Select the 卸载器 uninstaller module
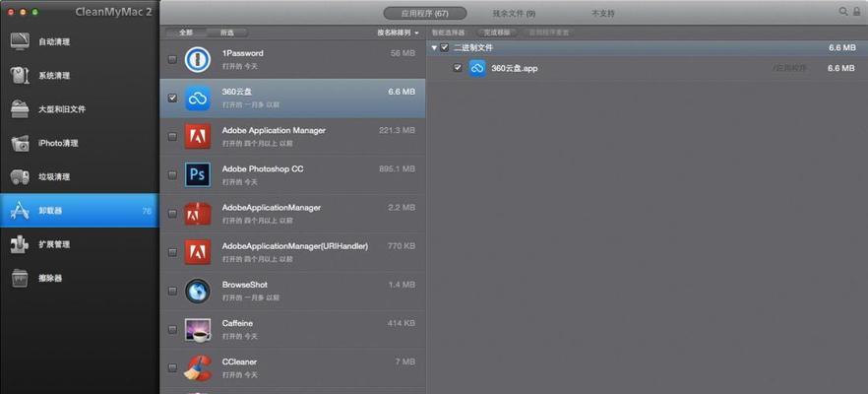The image size is (868, 394). (79, 211)
